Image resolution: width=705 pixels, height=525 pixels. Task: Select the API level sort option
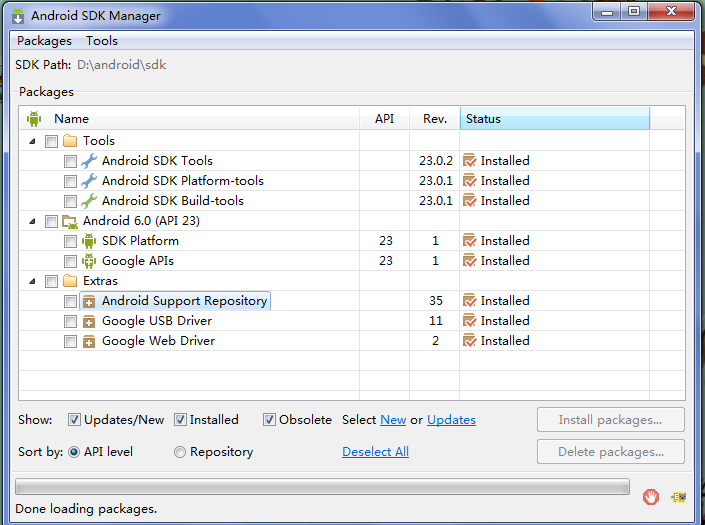74,452
